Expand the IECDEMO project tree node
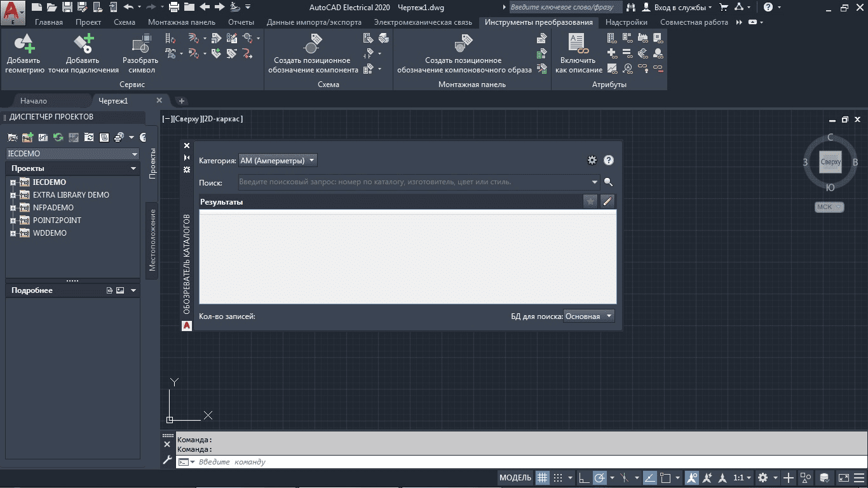The image size is (868, 488). coord(12,182)
